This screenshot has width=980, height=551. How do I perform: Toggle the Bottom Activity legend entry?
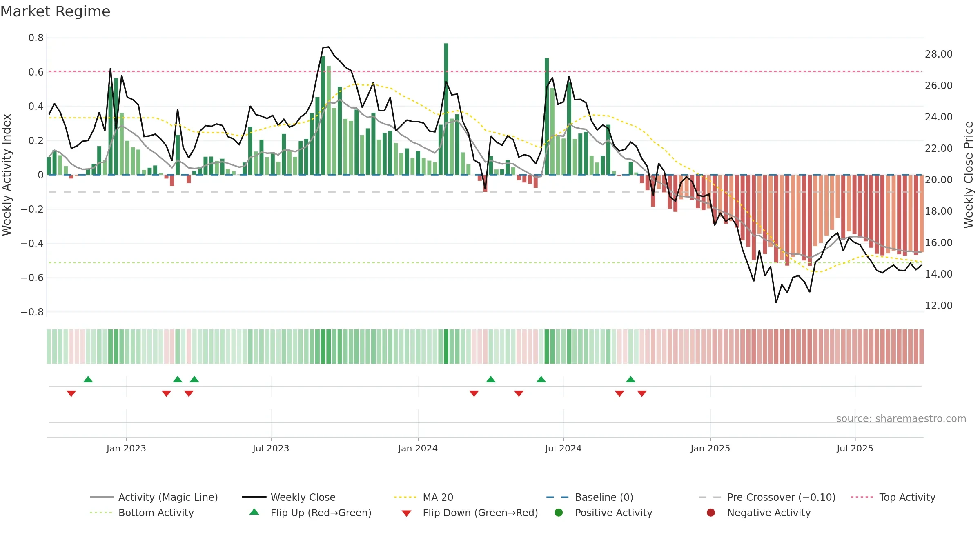pyautogui.click(x=142, y=513)
